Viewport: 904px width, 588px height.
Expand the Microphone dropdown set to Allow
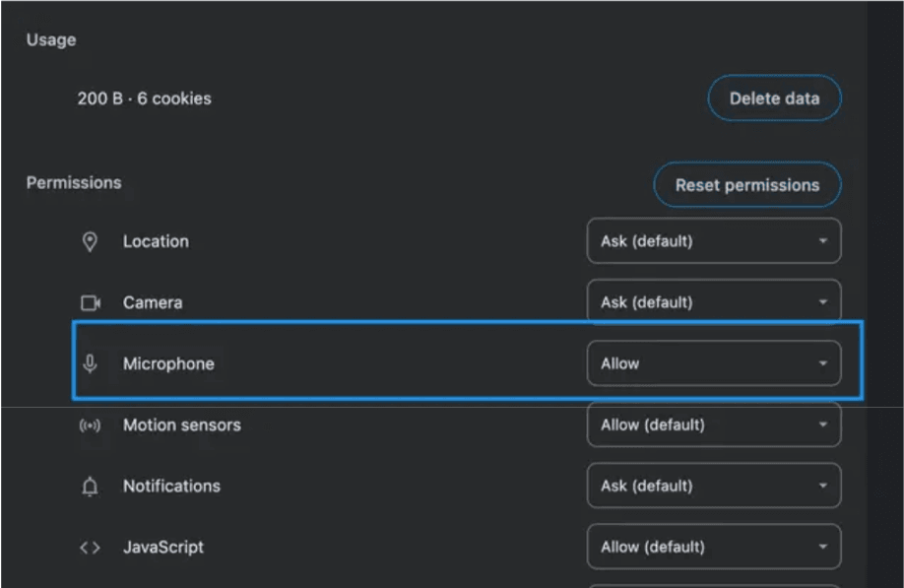[713, 363]
